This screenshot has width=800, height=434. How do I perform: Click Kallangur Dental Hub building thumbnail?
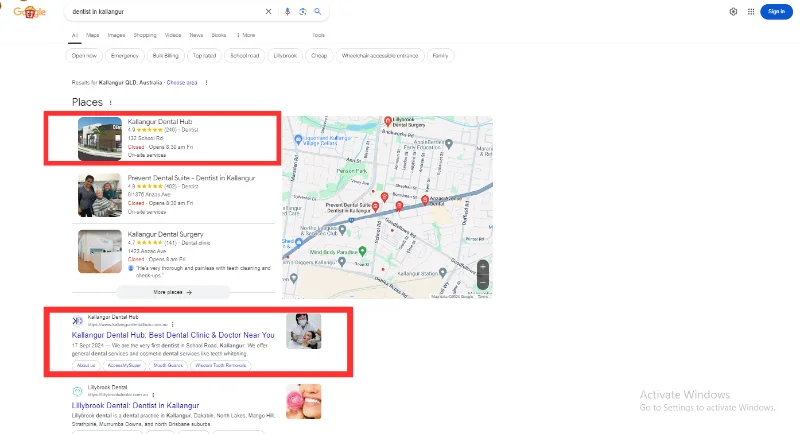[x=100, y=139]
